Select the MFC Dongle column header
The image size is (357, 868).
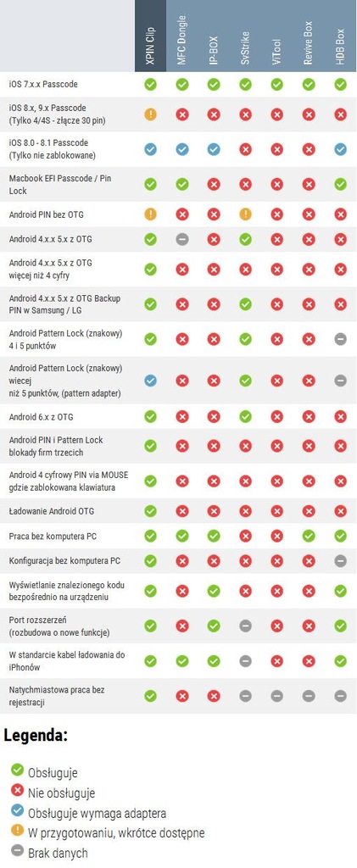pyautogui.click(x=182, y=36)
